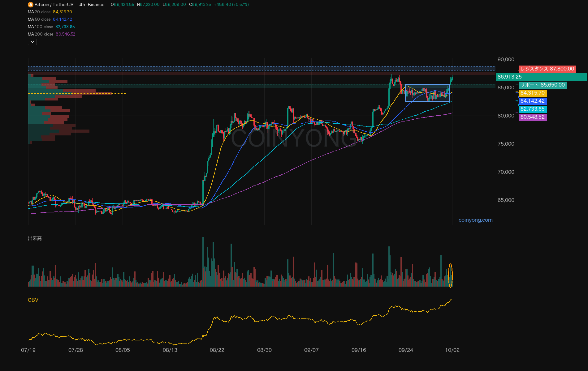
Task: Click the 出来高 volume pane label
Action: click(35, 238)
